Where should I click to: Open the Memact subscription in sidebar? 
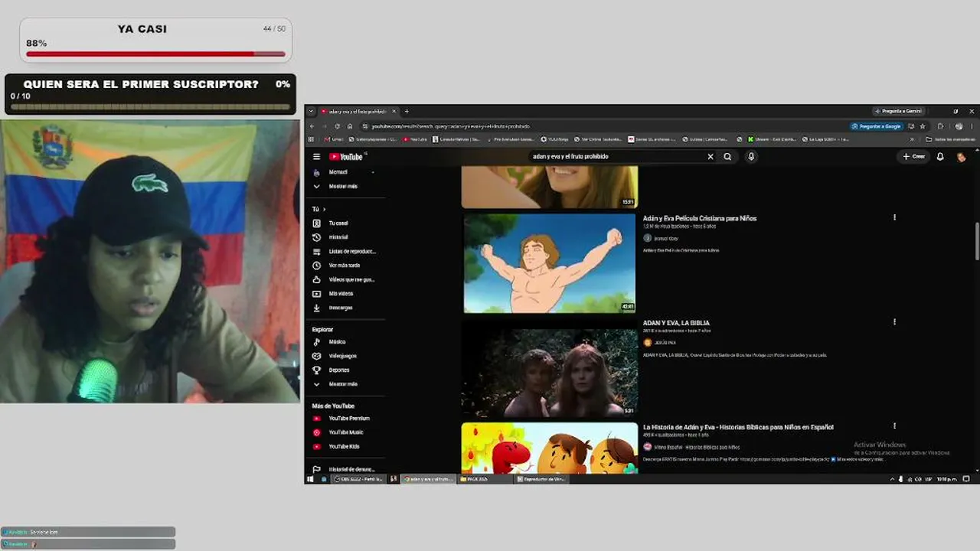[342, 172]
